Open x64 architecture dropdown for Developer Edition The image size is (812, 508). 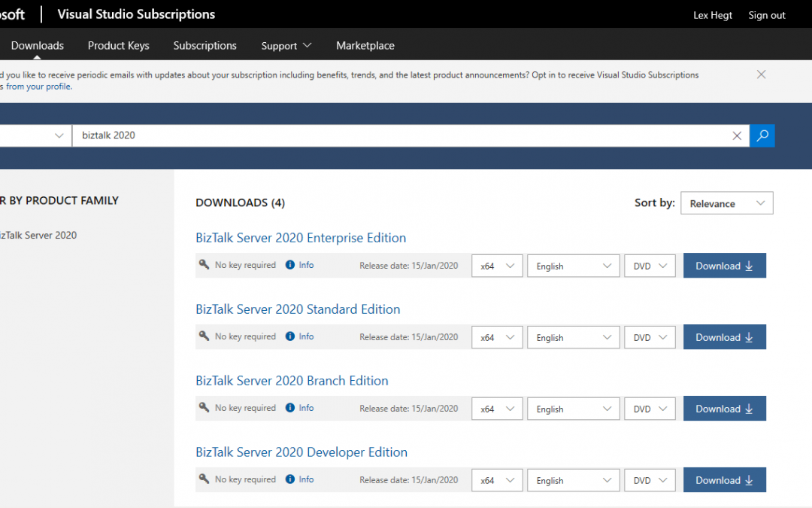[x=497, y=480]
